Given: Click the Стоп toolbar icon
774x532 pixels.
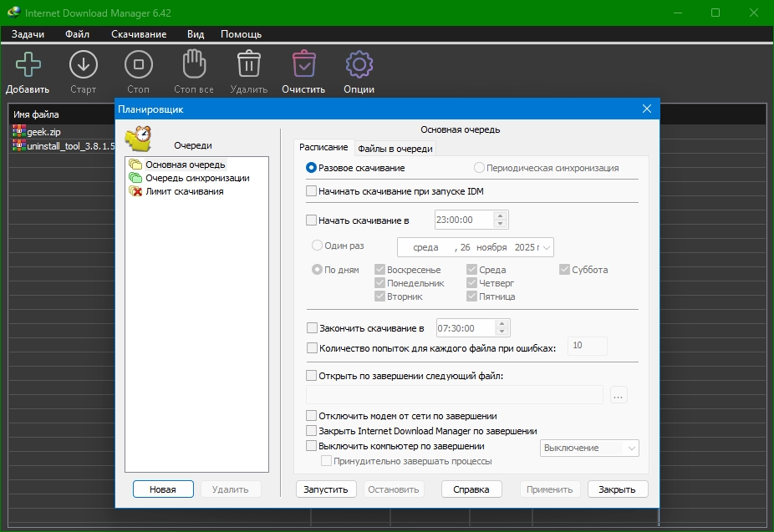Looking at the screenshot, I should pos(139,64).
